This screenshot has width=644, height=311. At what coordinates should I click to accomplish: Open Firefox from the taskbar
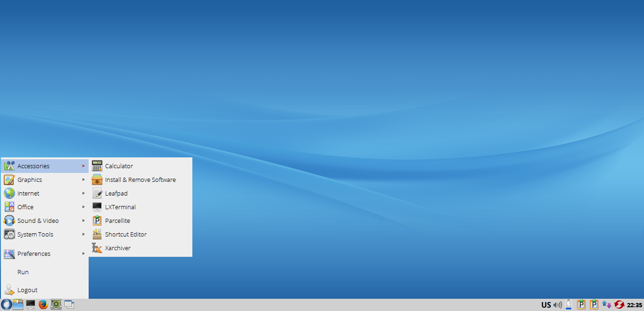43,304
